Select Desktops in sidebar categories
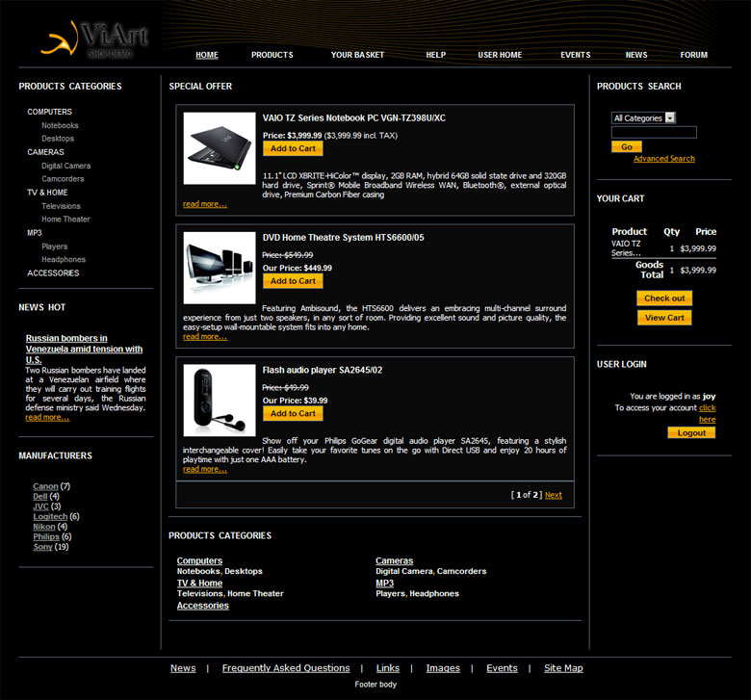 (58, 139)
